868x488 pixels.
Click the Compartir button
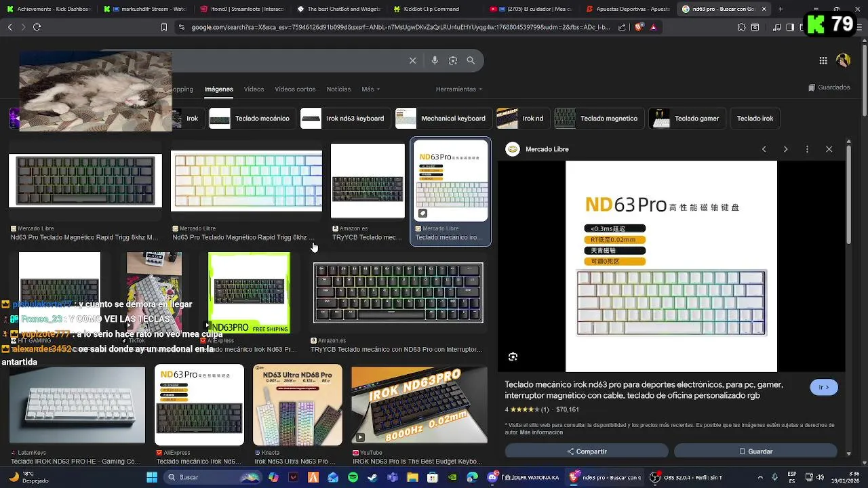pos(587,451)
